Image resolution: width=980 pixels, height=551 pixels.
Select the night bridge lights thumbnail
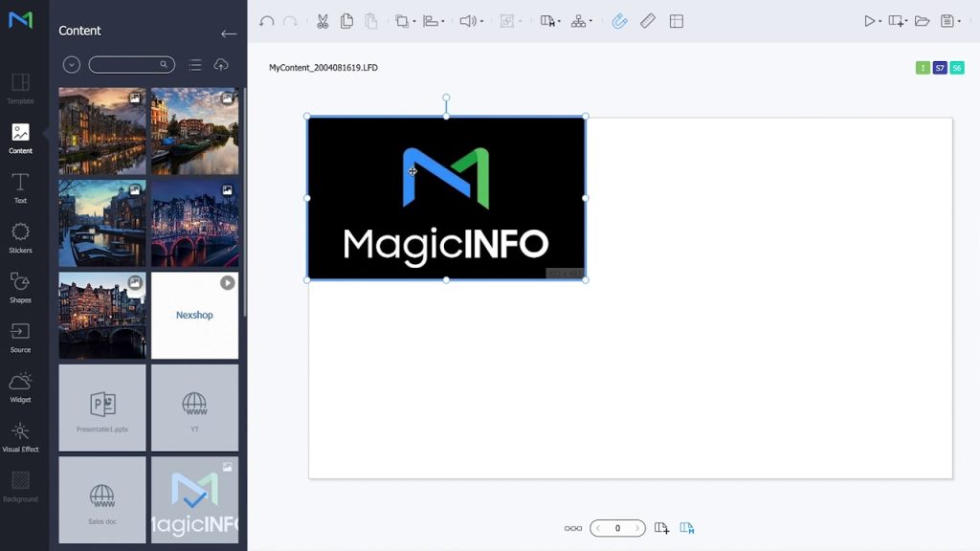pos(194,223)
